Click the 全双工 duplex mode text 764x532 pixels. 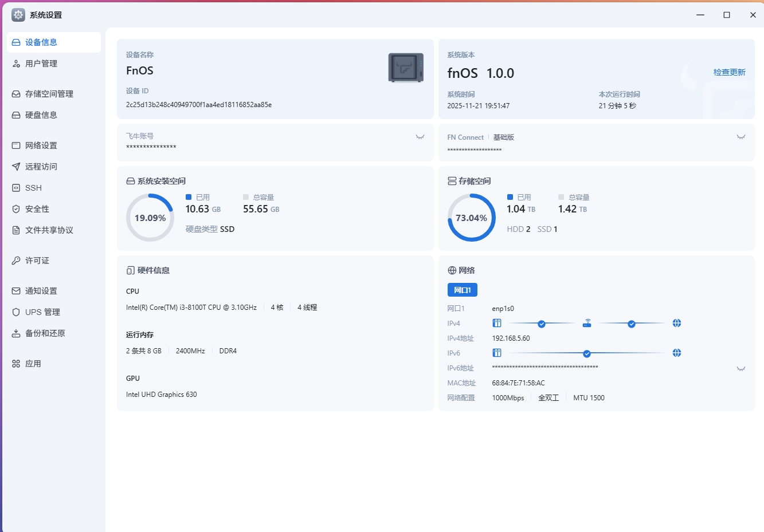pos(548,398)
